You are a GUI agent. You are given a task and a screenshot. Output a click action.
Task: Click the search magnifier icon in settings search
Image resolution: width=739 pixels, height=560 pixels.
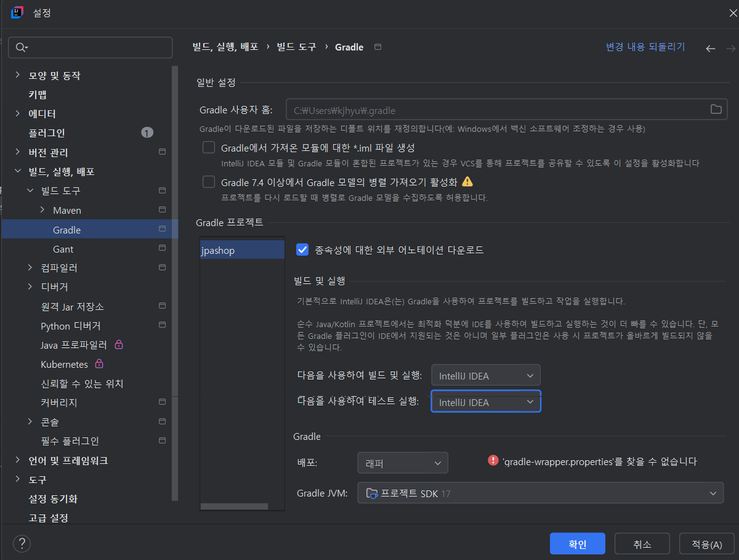tap(22, 47)
